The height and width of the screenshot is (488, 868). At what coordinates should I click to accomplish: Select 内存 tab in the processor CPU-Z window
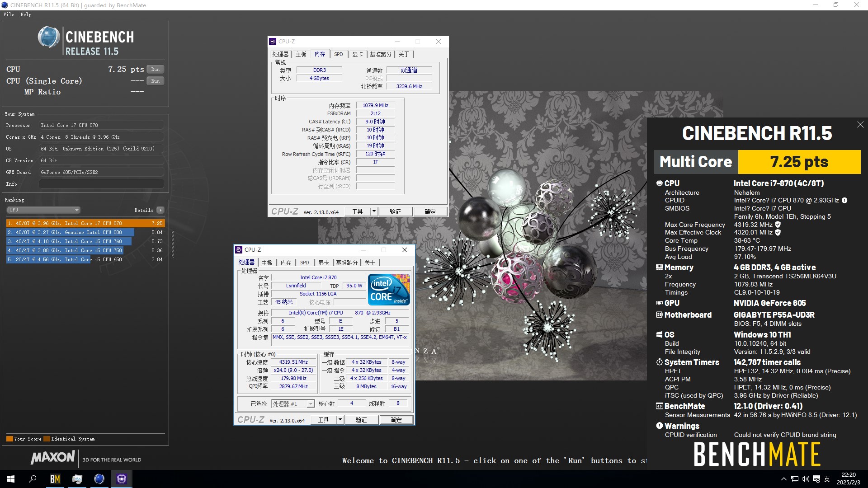coord(286,263)
